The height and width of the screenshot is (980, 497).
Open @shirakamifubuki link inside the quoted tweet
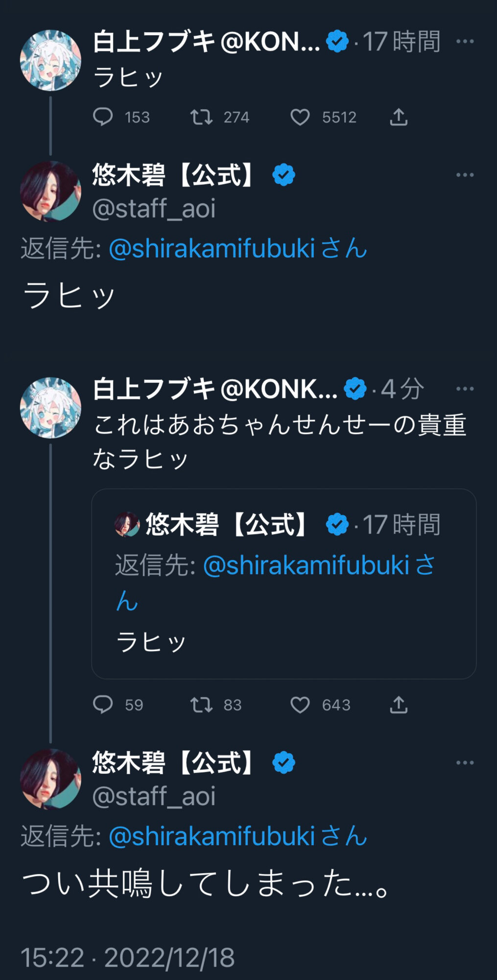pos(306,565)
